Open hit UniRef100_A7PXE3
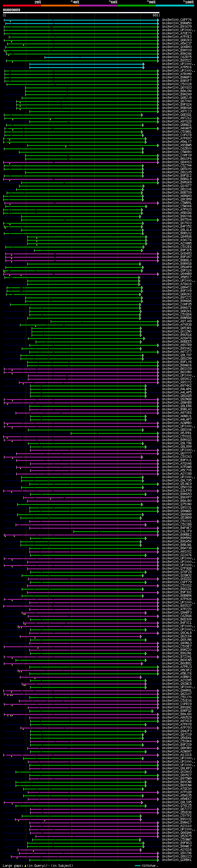Viewport: 197px width, 868px height. 177,37
